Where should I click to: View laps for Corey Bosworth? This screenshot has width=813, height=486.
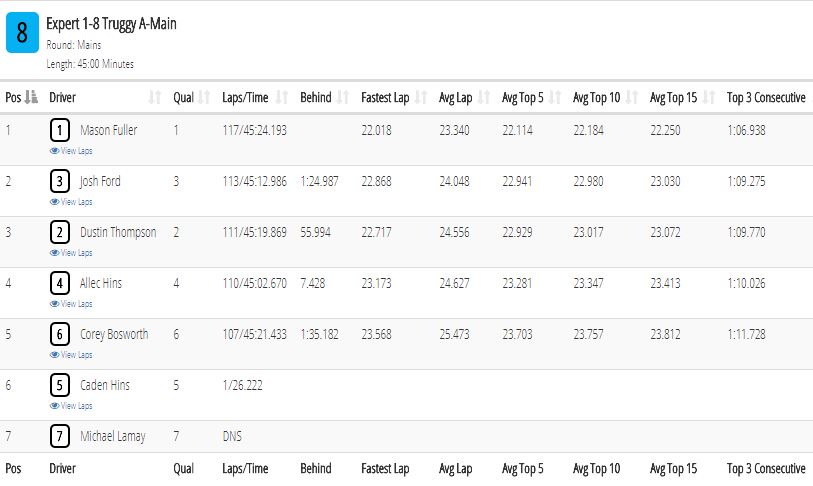point(71,355)
